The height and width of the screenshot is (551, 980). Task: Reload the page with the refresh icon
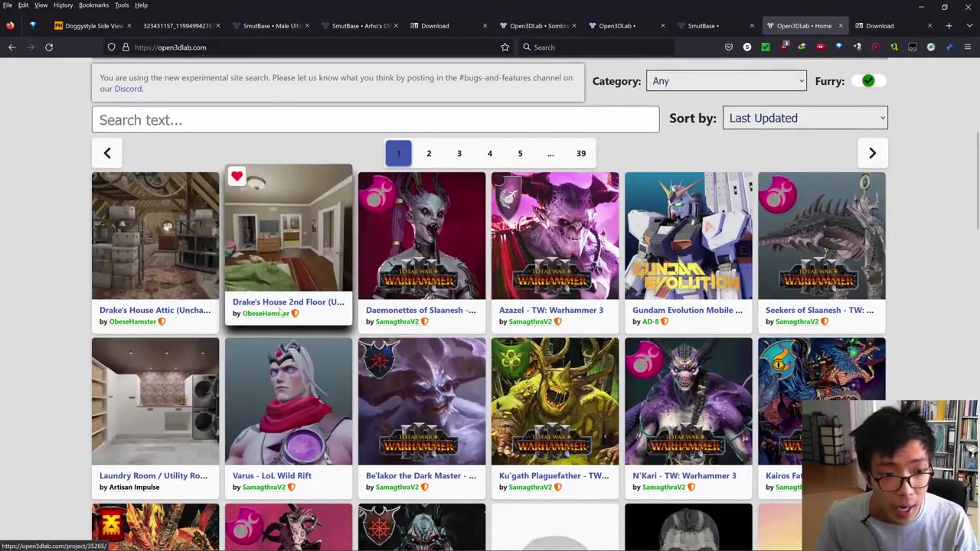pos(49,47)
